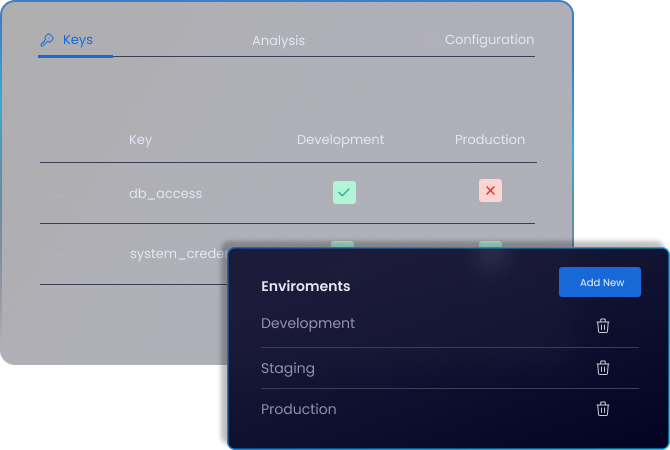Delete the Production environment via trash icon

(603, 409)
